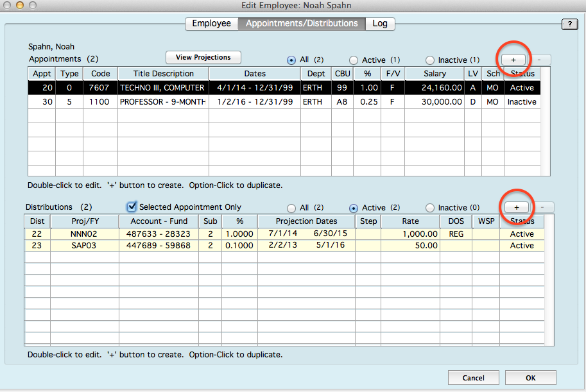Viewport: 586px width, 392px height.
Task: Select the All distributions radio button
Action: [291, 208]
